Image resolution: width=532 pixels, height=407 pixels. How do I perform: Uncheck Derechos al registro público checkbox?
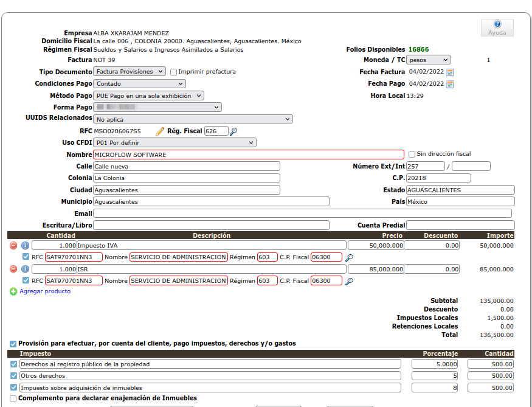click(x=13, y=364)
